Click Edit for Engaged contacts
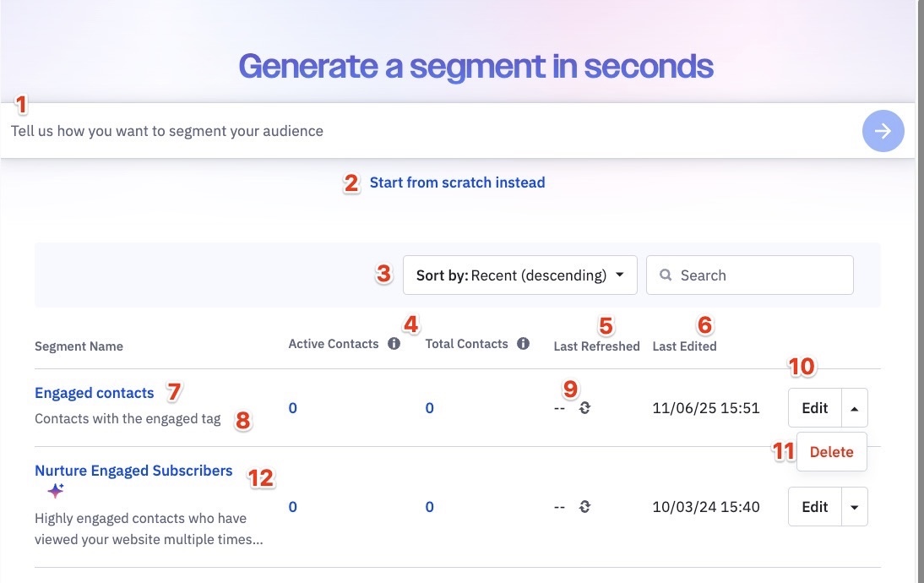Image resolution: width=924 pixels, height=583 pixels. 815,408
